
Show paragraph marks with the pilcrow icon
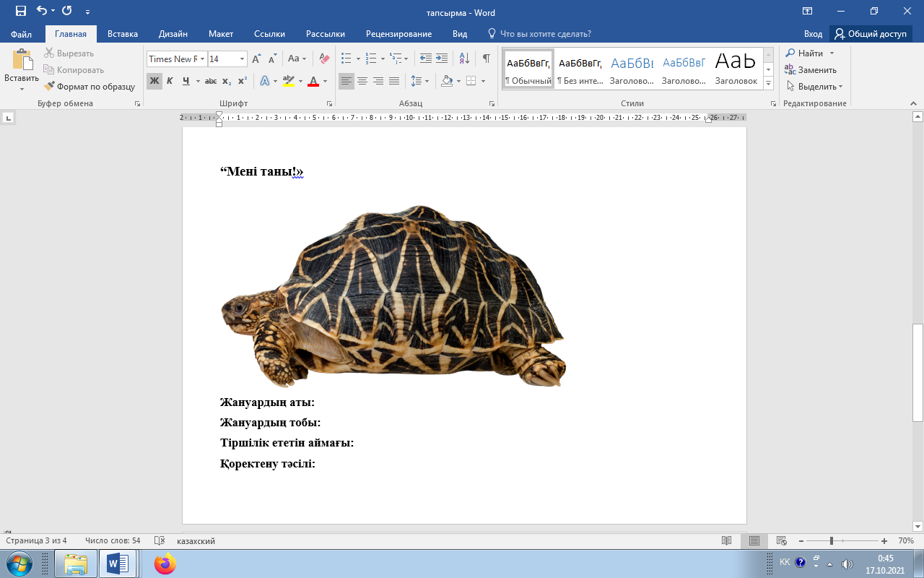(x=487, y=59)
